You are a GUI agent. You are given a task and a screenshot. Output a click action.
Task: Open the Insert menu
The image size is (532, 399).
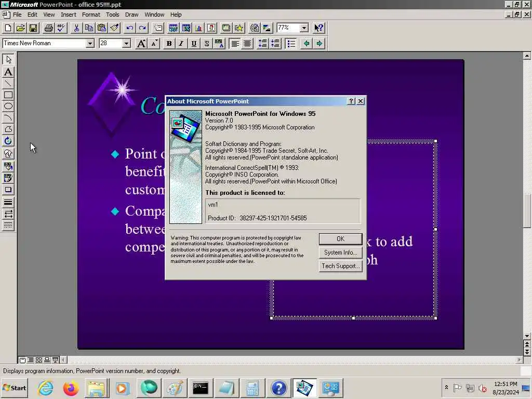pos(69,15)
